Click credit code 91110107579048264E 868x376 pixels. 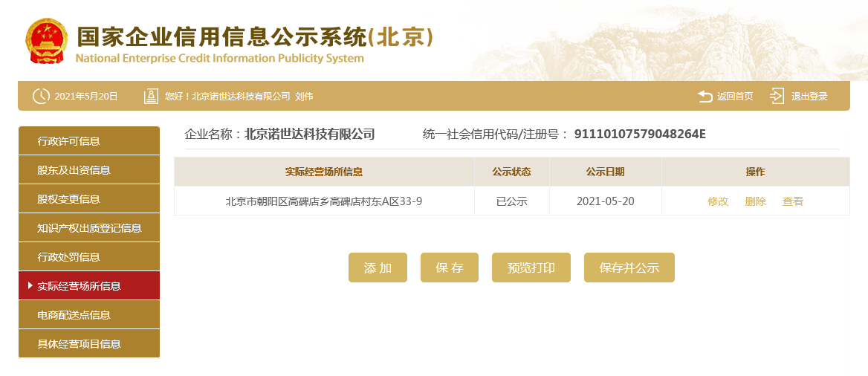click(x=640, y=134)
